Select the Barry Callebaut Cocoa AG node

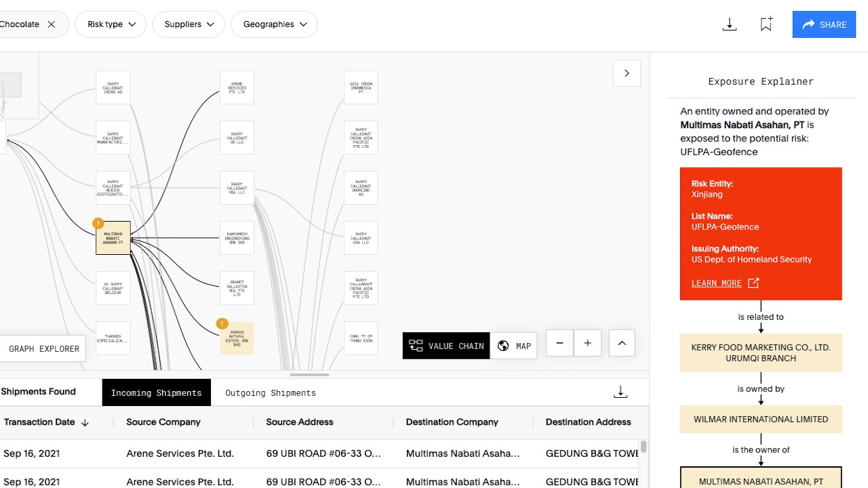113,87
